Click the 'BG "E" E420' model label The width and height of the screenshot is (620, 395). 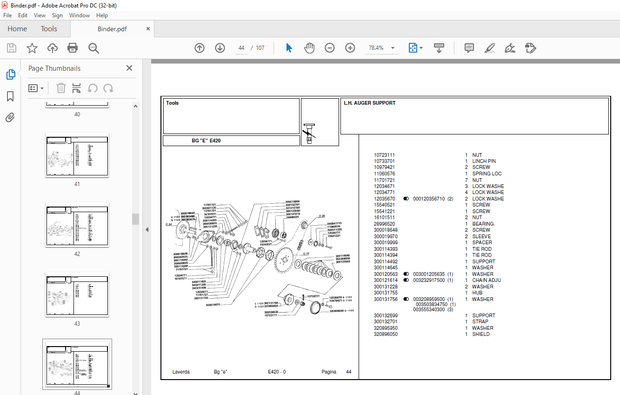pyautogui.click(x=206, y=140)
